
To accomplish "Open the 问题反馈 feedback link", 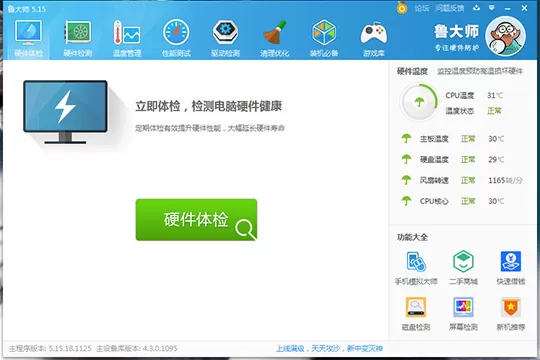I will (x=449, y=8).
